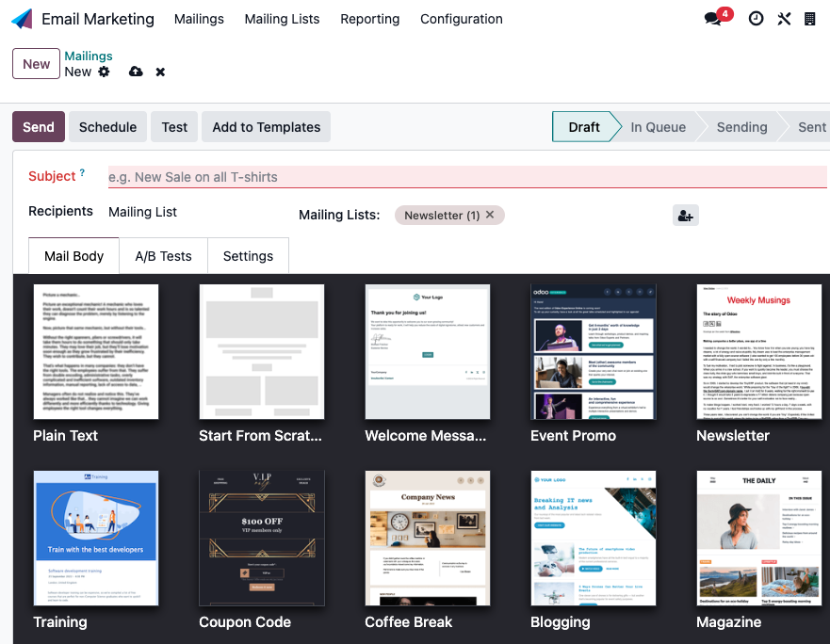830x644 pixels.
Task: Discard changes with the X icon
Action: click(160, 72)
